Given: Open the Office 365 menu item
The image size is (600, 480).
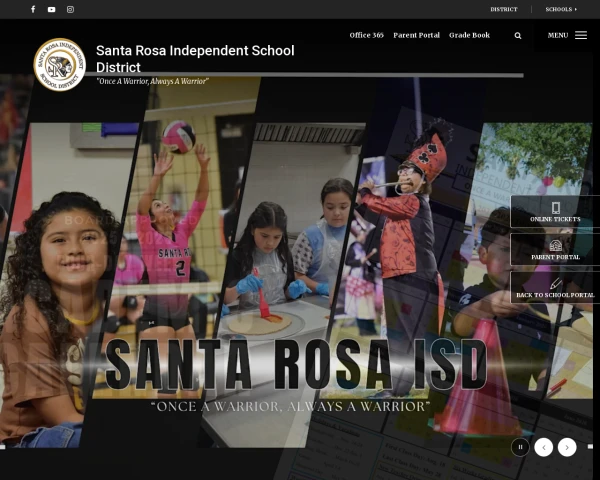Looking at the screenshot, I should (366, 35).
